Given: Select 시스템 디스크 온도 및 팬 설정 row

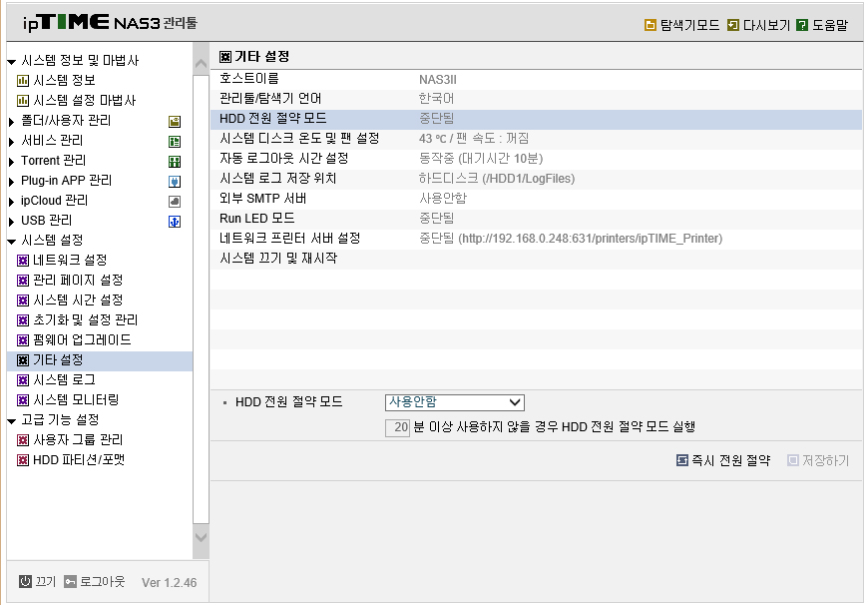Looking at the screenshot, I should (x=536, y=139).
